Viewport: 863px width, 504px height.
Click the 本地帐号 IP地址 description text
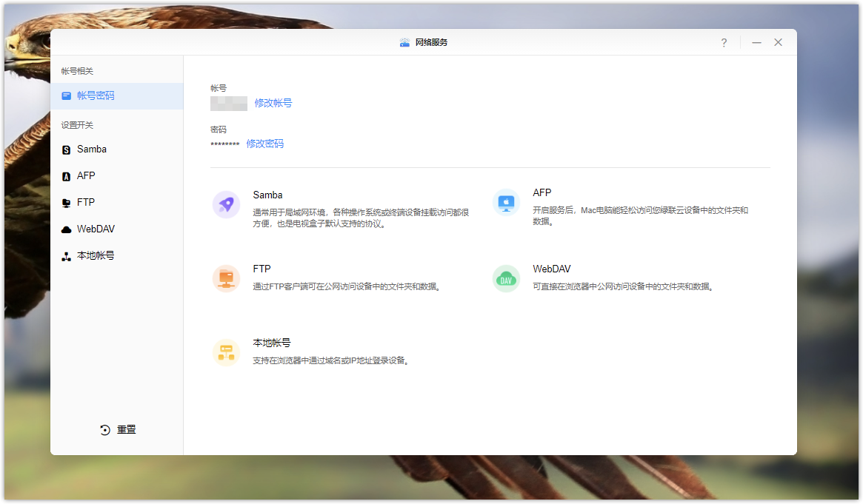331,360
